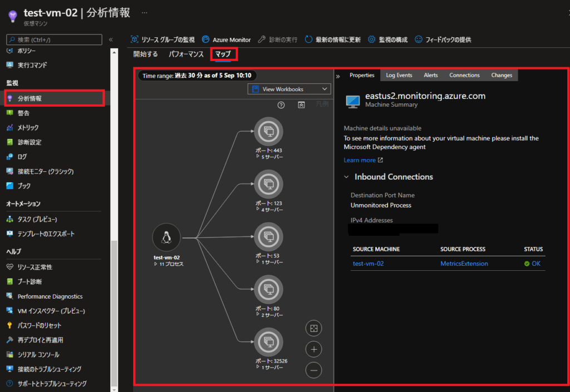Switch to the パフォーマンス tab
The width and height of the screenshot is (570, 392).
(186, 54)
